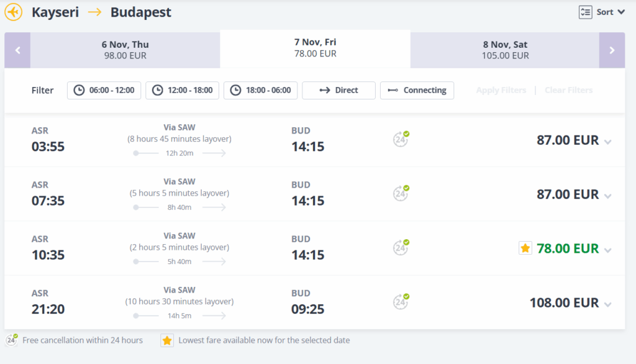Select the 6 Nov, Thu date tab
Screen dimensions: 636x364
pyautogui.click(x=125, y=50)
